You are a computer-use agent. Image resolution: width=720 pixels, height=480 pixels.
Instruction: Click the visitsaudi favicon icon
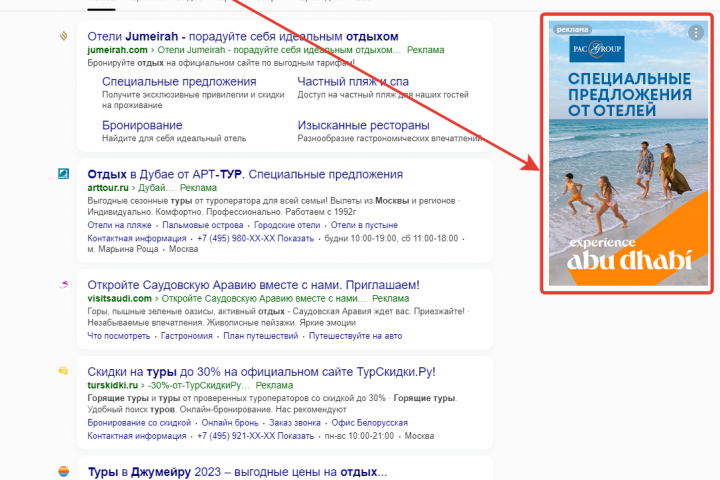point(63,285)
